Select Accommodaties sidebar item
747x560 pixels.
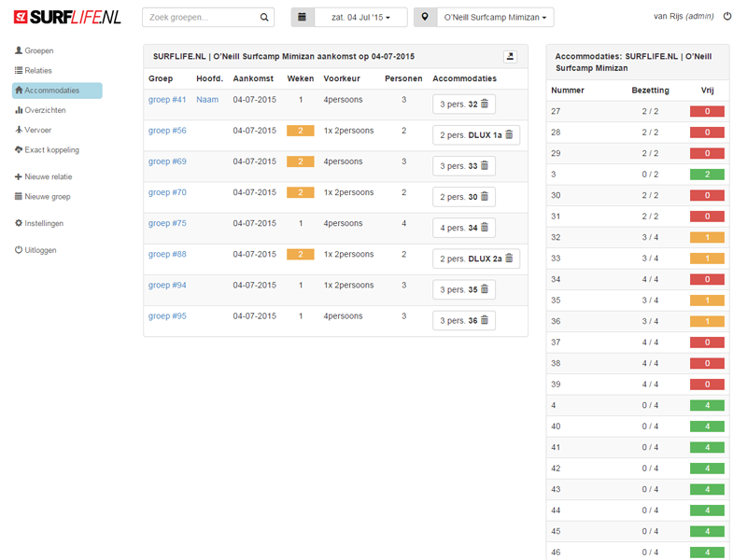[57, 91]
